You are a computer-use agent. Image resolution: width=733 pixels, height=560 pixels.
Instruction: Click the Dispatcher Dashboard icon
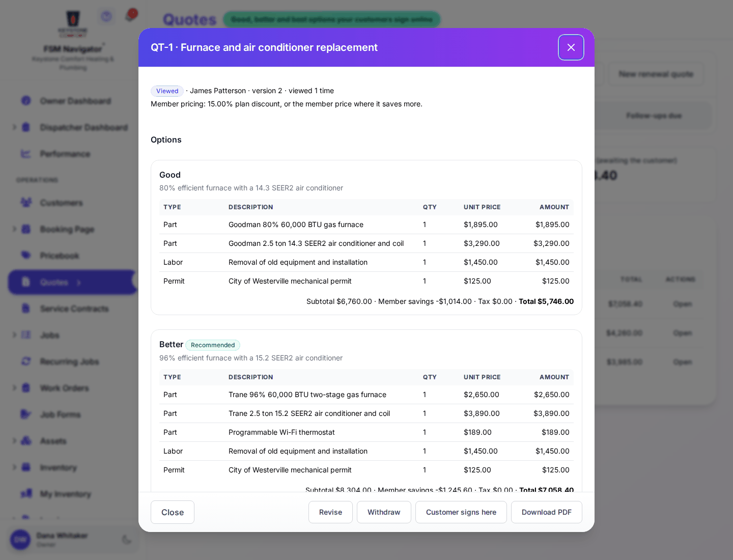click(x=26, y=127)
